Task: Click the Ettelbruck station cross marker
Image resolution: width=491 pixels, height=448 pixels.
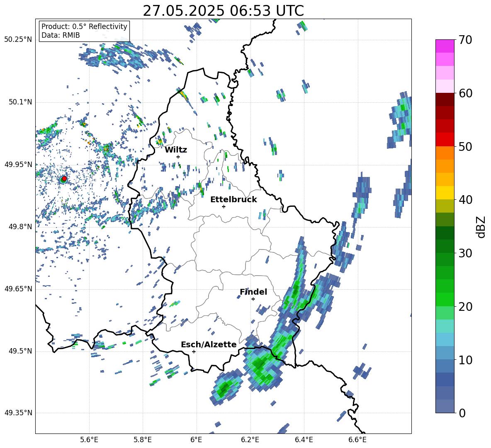Action: pos(224,206)
